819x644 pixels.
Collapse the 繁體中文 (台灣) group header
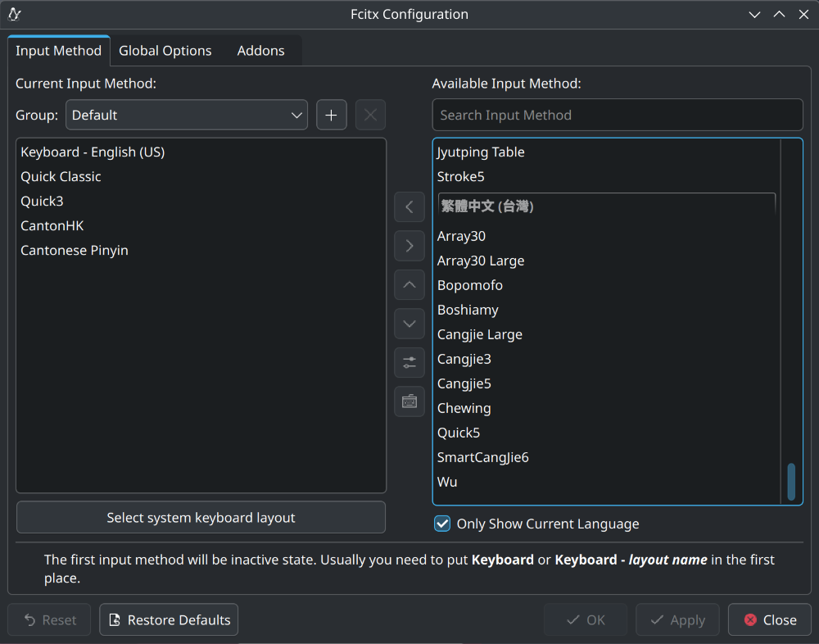(x=606, y=206)
